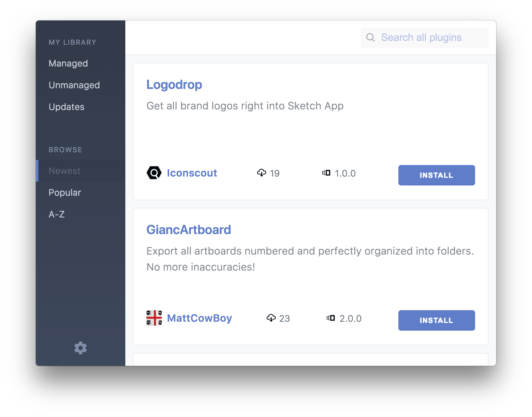The width and height of the screenshot is (532, 417).
Task: Open the Logodrop plugin title link
Action: [174, 85]
